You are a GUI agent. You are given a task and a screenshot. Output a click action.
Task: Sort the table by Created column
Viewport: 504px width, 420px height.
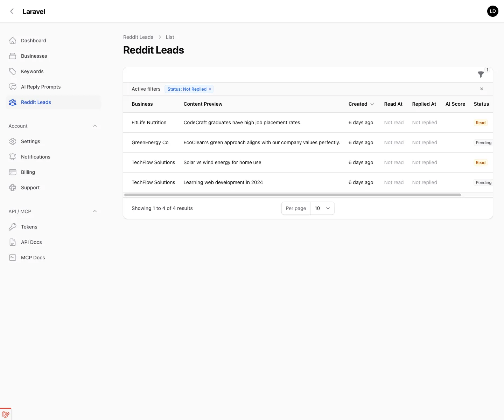coord(361,104)
